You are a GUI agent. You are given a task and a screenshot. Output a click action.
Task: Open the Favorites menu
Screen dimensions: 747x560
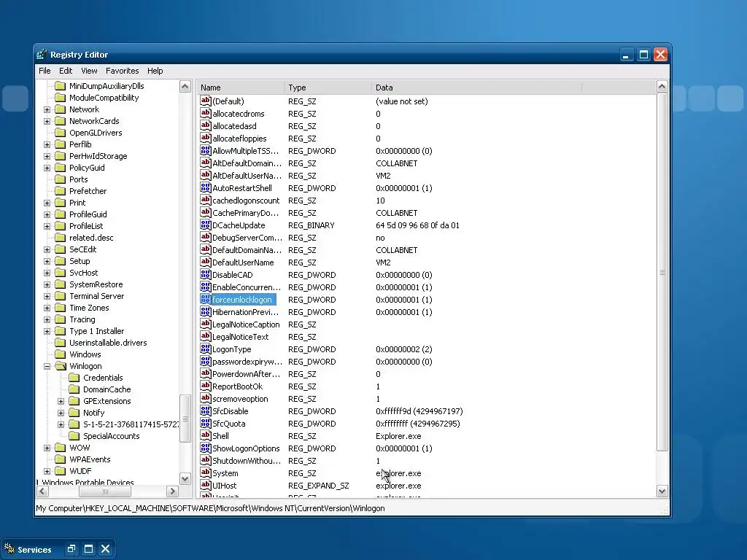pyautogui.click(x=123, y=71)
